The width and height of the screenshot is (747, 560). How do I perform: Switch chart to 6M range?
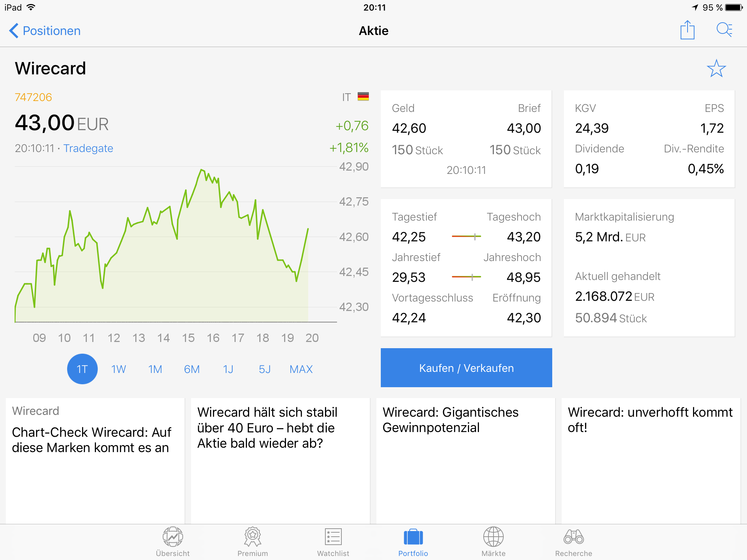(192, 369)
